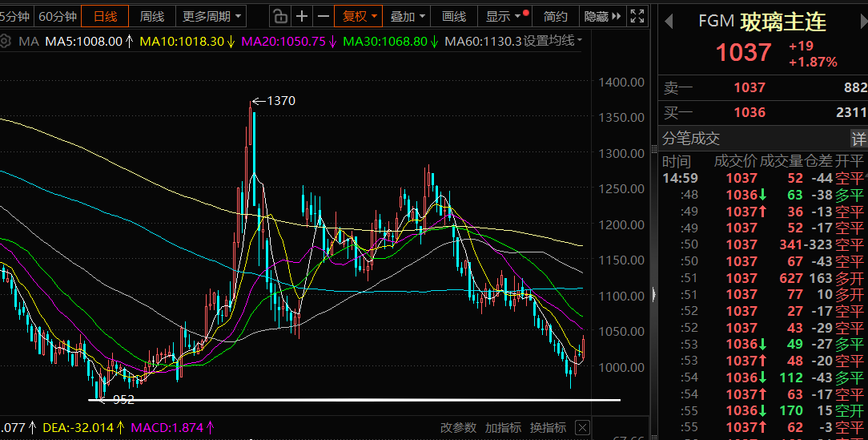Zoom in chart with plus icon
Image resolution: width=868 pixels, height=440 pixels.
click(302, 16)
